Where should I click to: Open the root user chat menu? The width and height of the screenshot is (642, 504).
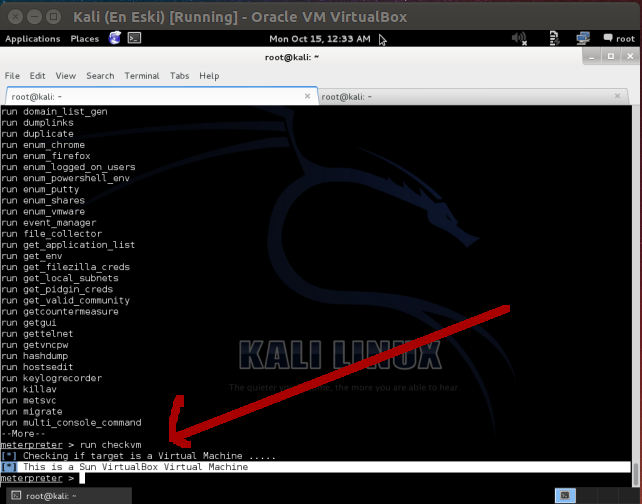pyautogui.click(x=619, y=38)
